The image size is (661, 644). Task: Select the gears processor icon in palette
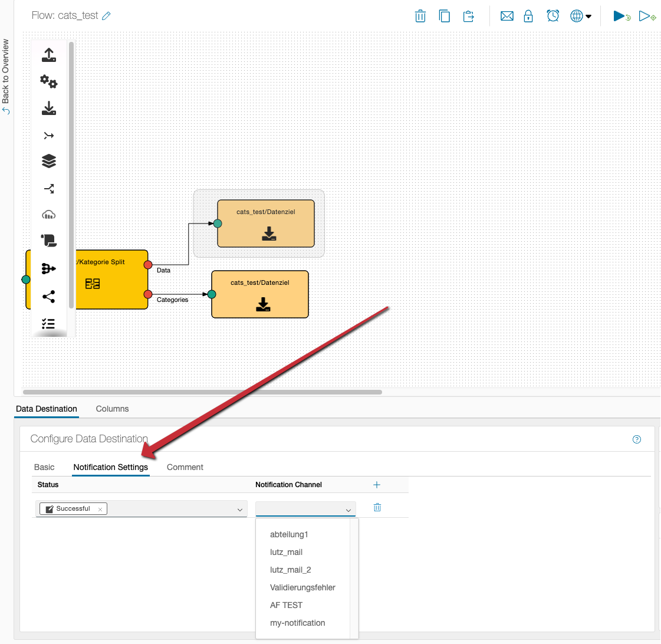(49, 82)
